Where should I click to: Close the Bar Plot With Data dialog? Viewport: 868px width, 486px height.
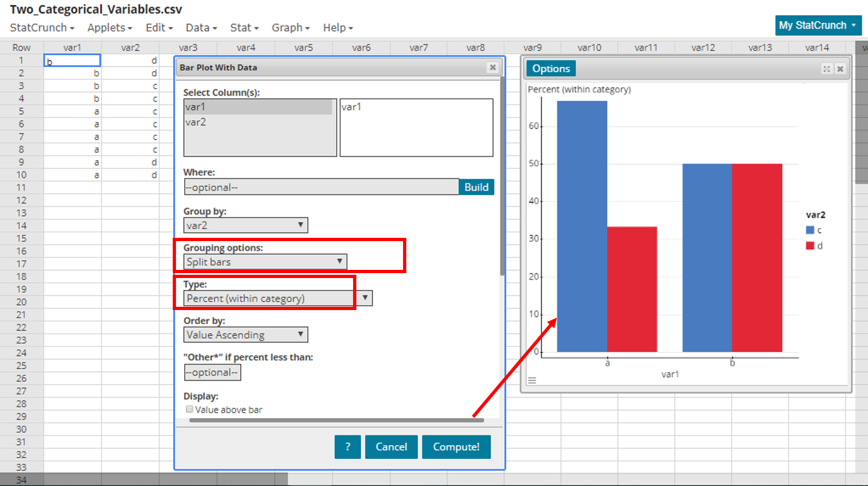[x=493, y=67]
